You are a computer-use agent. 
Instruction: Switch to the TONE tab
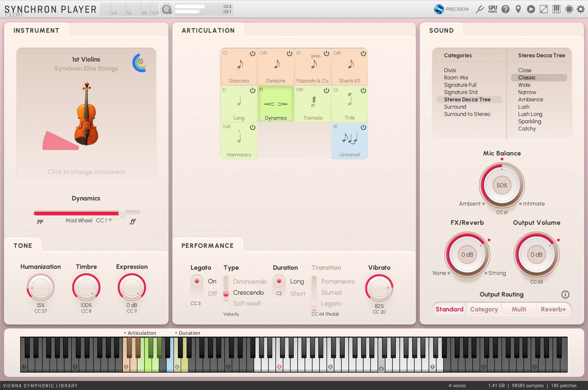tap(23, 245)
